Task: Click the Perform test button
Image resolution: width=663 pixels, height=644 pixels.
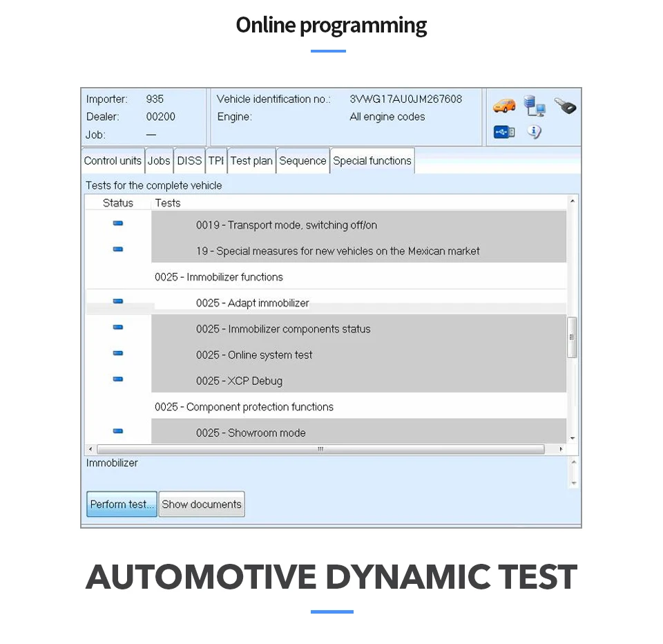Action: coord(122,504)
